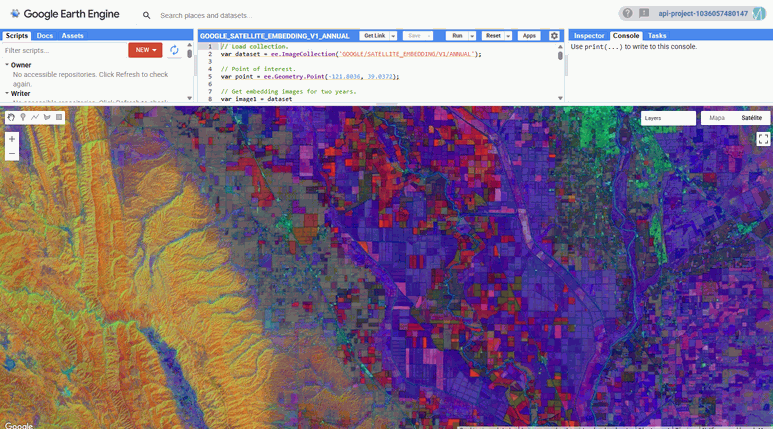The width and height of the screenshot is (773, 429).
Task: Collapse the Writer repository group
Action: (7, 93)
